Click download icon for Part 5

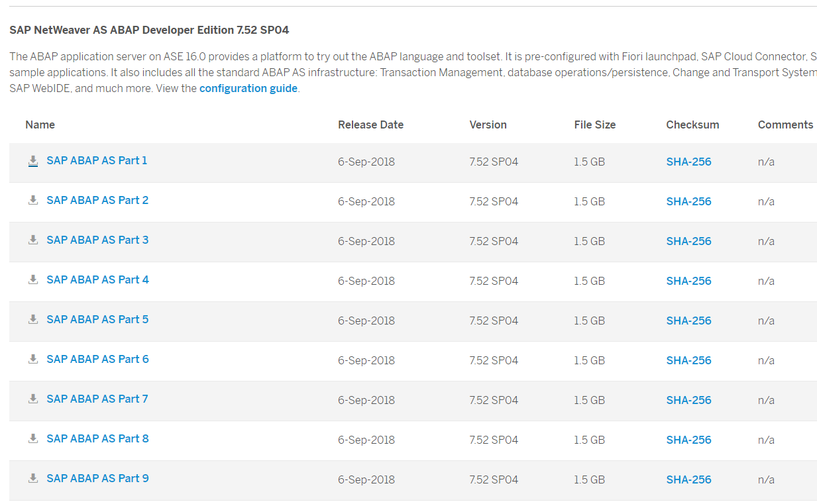(33, 319)
